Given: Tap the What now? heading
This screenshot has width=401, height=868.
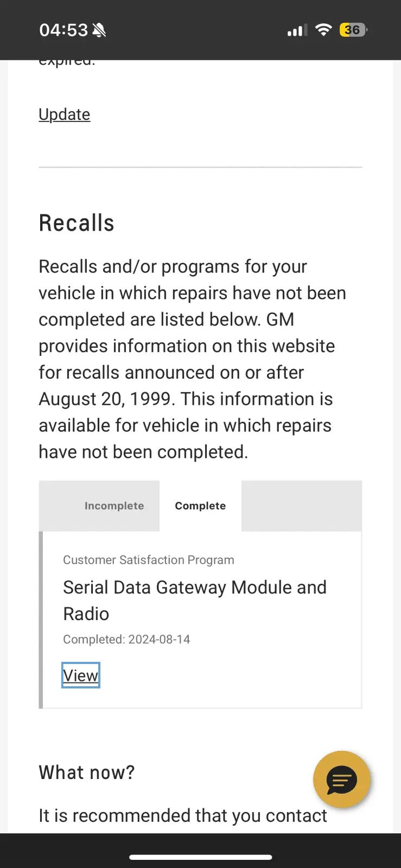Looking at the screenshot, I should click(x=87, y=772).
